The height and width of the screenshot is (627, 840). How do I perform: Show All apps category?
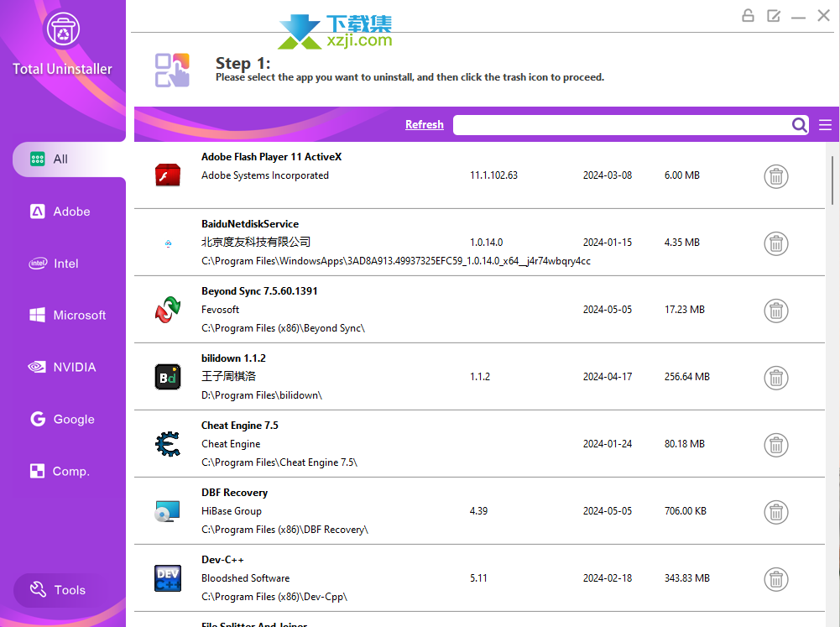[69, 159]
